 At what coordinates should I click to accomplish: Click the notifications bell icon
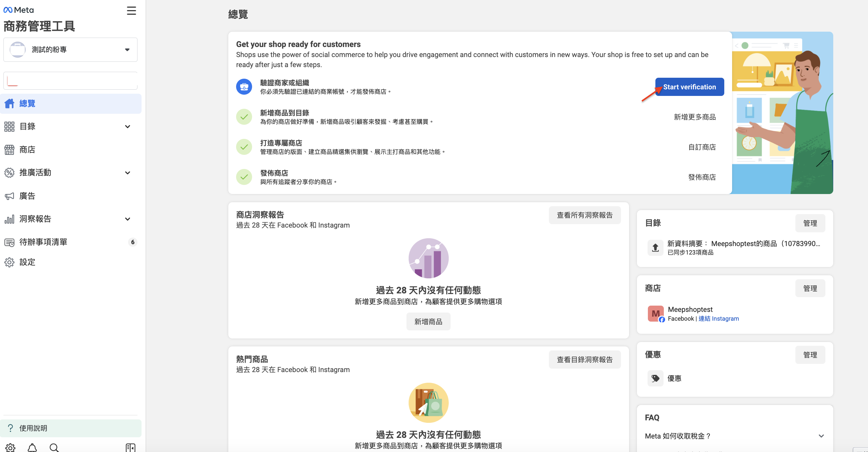coord(32,448)
